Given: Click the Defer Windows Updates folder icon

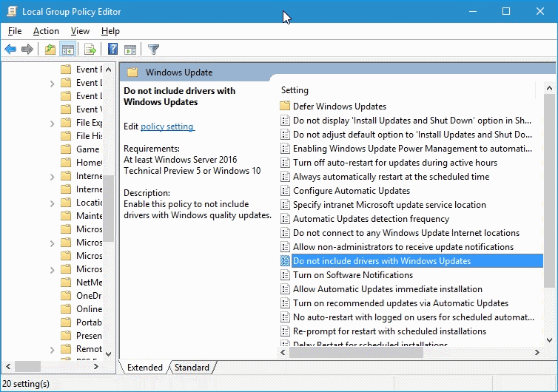Looking at the screenshot, I should coord(285,106).
